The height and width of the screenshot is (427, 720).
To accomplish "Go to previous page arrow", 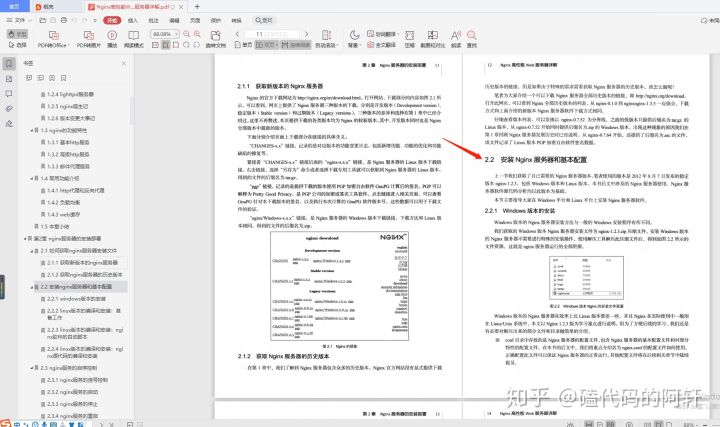I will tap(237, 34).
